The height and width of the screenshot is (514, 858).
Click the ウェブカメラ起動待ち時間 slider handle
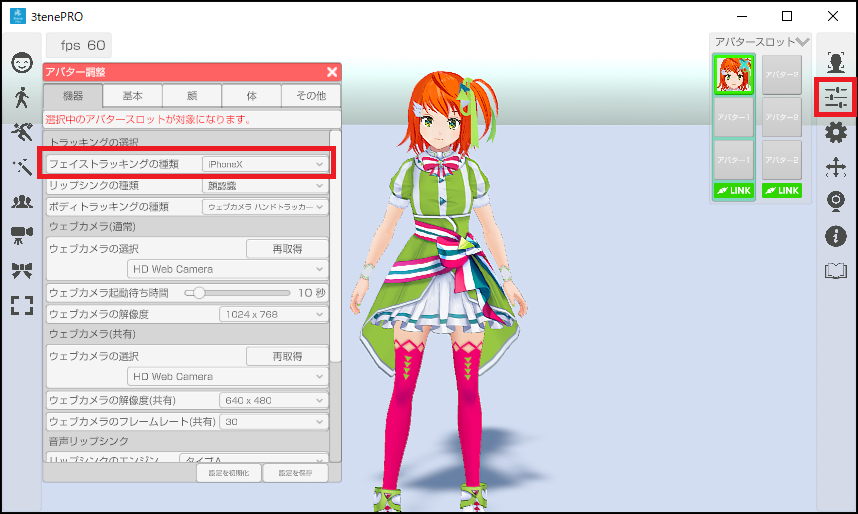pyautogui.click(x=199, y=293)
